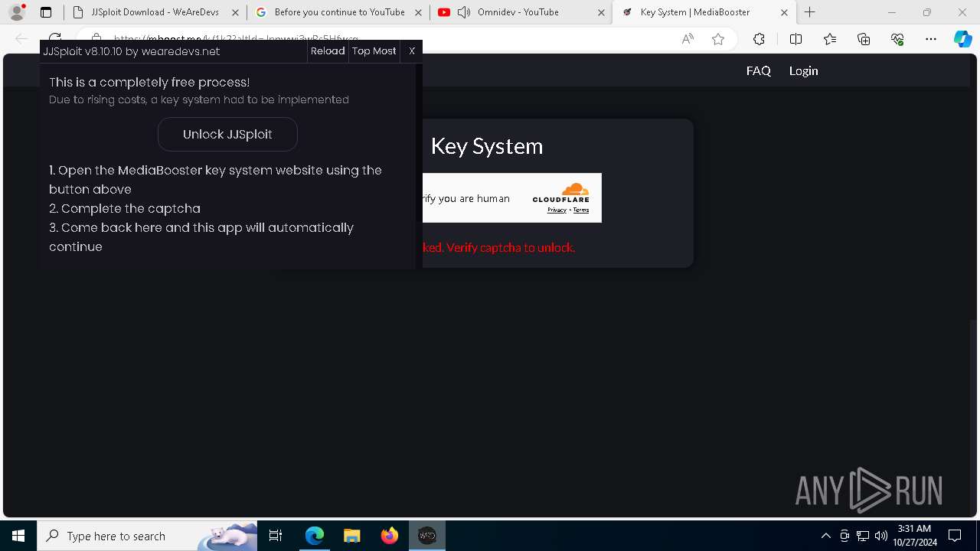Refresh the page with reload icon
Viewport: 980px width, 551px height.
[55, 37]
